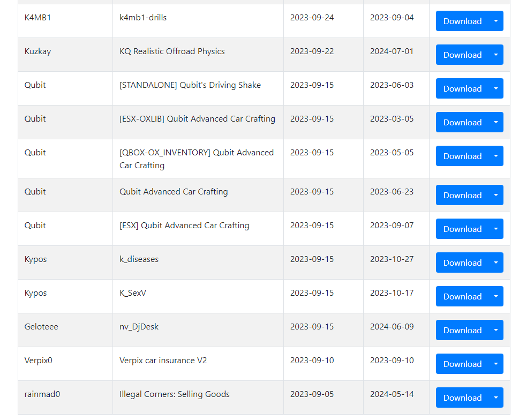Open dropdown arrow next to k4mb1-drills Download
The height and width of the screenshot is (420, 519).
[x=496, y=21]
